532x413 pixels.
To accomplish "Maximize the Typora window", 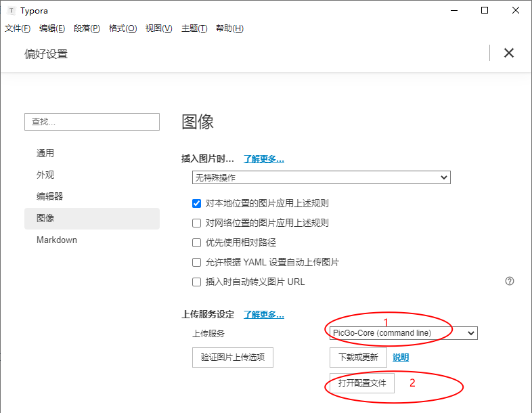I will pos(485,11).
